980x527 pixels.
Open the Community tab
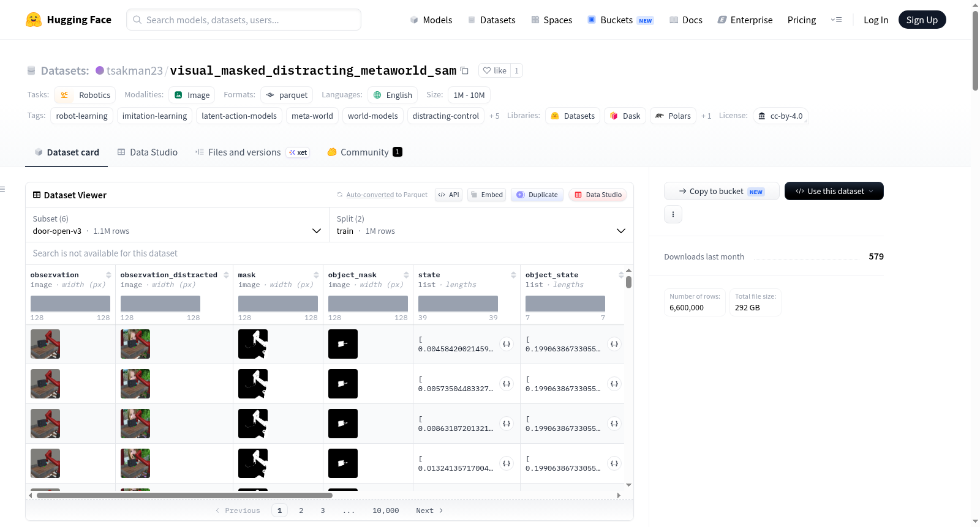click(x=365, y=152)
